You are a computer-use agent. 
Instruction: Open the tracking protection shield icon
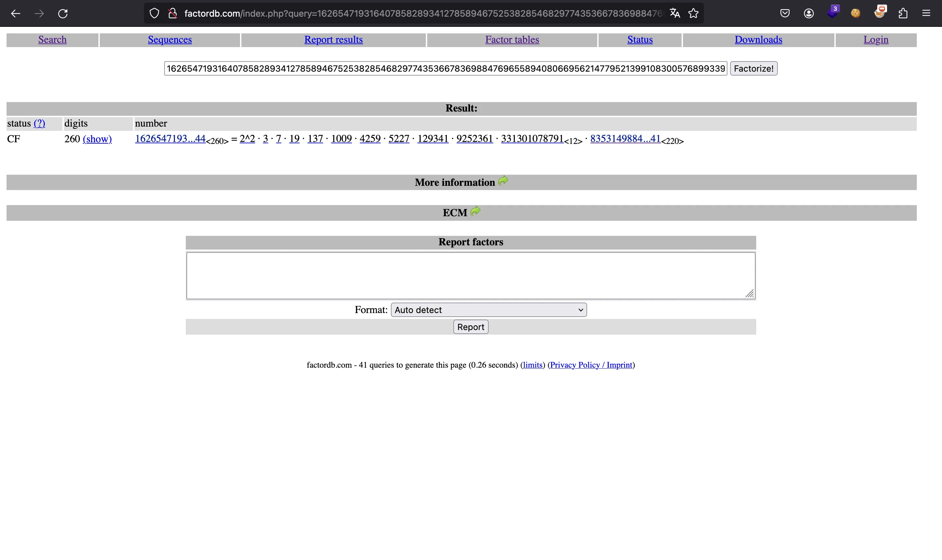(154, 14)
